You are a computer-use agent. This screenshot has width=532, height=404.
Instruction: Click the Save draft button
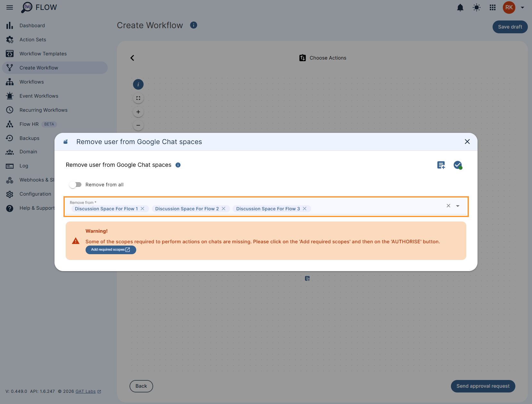tap(510, 27)
